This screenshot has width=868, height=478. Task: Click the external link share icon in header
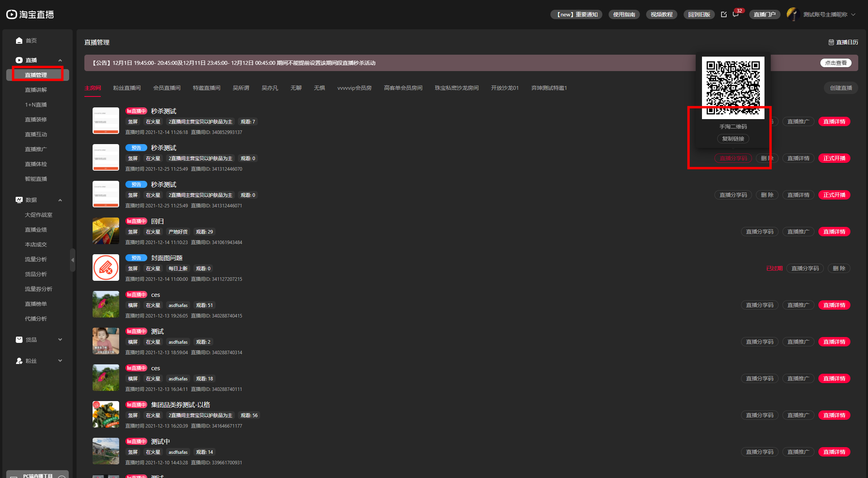pyautogui.click(x=723, y=14)
